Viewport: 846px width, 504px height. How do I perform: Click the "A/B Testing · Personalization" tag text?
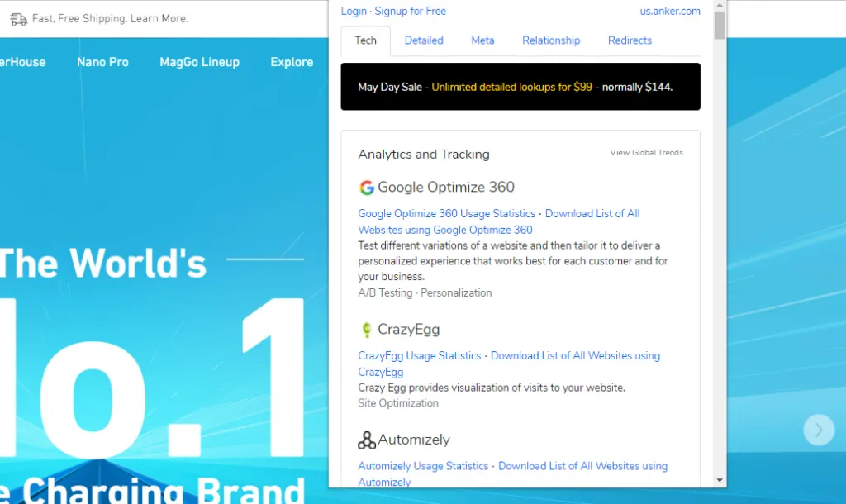point(425,293)
